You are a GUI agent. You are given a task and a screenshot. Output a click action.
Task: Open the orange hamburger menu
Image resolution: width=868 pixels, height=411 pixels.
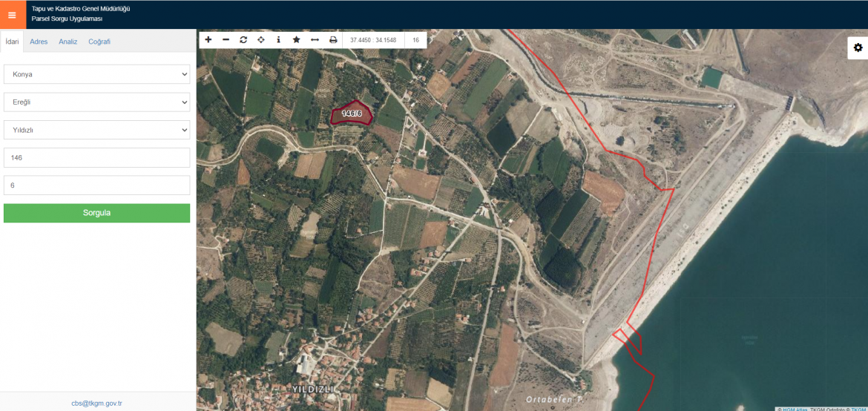coord(12,15)
